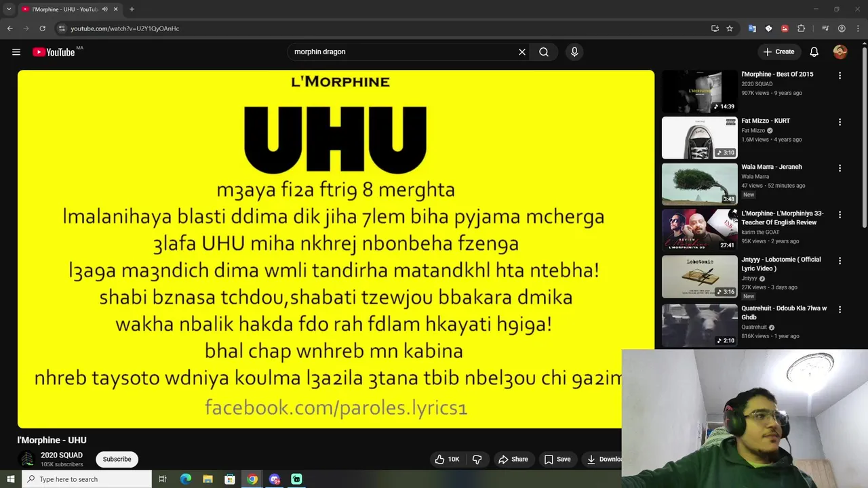View site information icon in address bar

(62, 28)
